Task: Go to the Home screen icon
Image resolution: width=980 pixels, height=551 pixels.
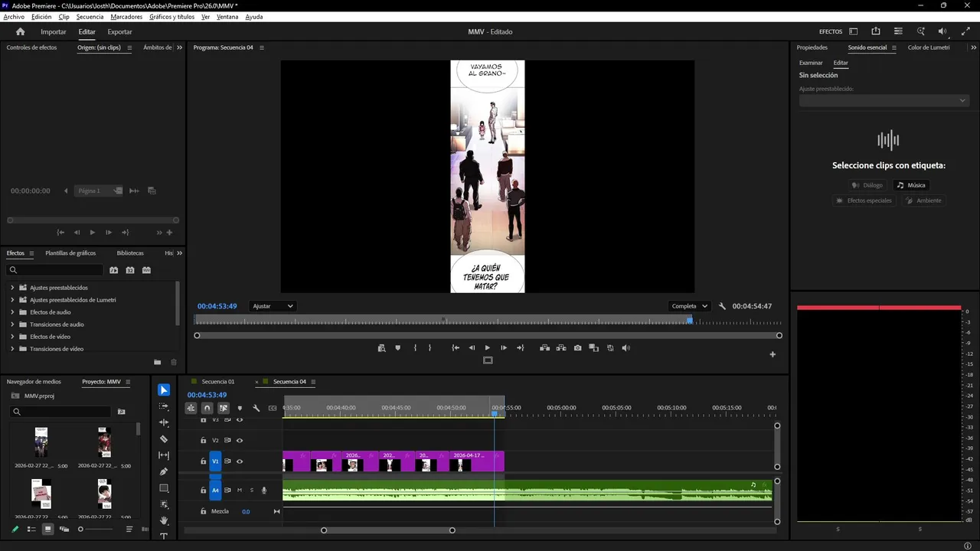Action: point(21,31)
